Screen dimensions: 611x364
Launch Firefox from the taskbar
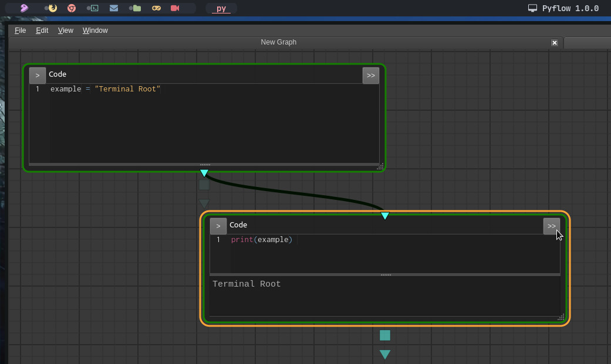pos(52,8)
